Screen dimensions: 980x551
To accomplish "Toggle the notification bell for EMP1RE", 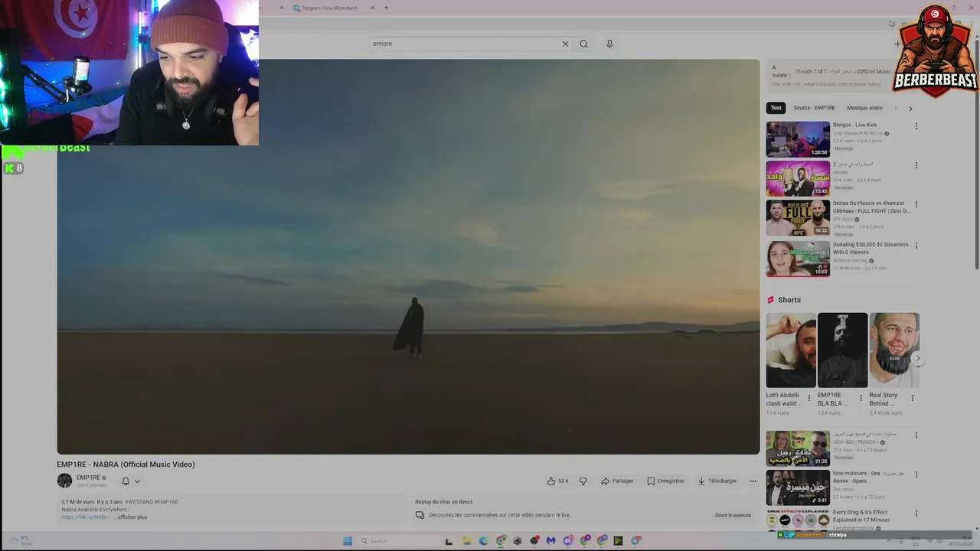I will (x=126, y=481).
